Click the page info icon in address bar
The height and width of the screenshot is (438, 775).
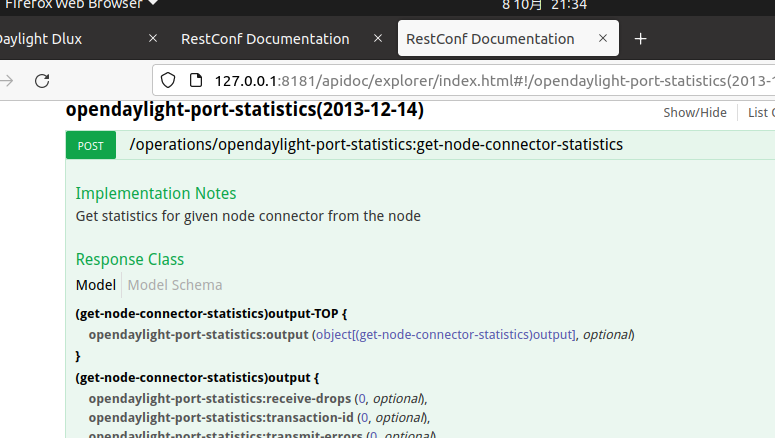(x=194, y=80)
